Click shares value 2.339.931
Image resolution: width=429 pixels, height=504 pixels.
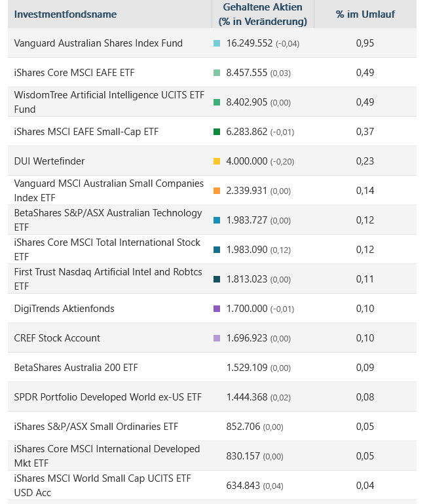click(247, 191)
